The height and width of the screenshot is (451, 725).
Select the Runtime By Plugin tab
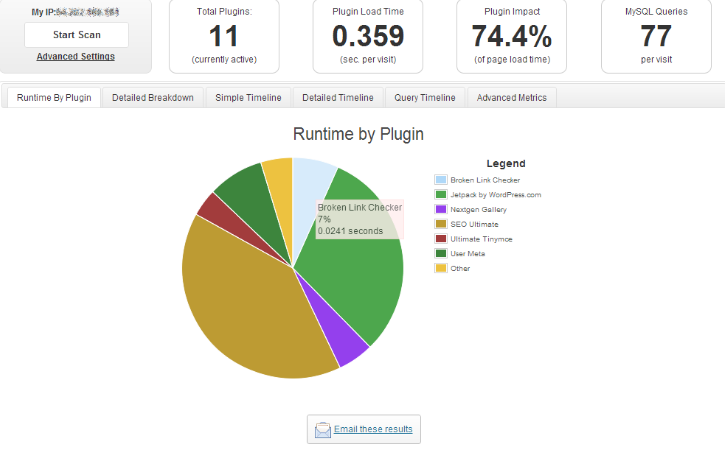tap(53, 97)
